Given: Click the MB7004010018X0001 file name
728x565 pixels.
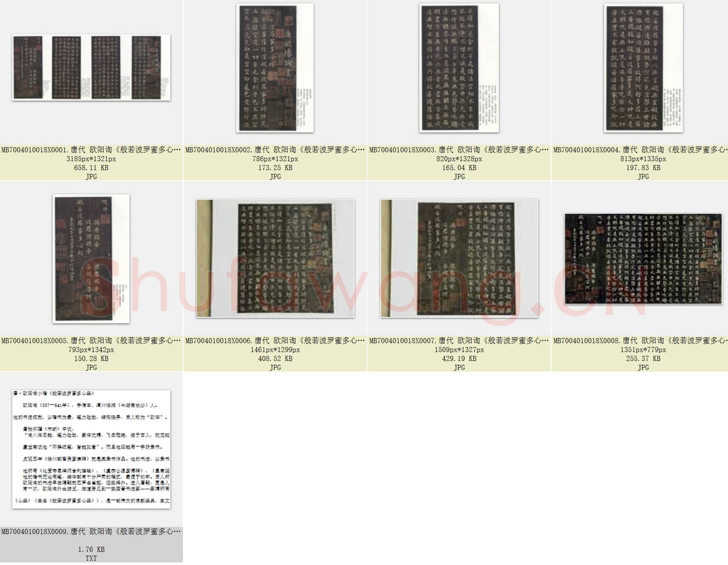Looking at the screenshot, I should pos(91,150).
